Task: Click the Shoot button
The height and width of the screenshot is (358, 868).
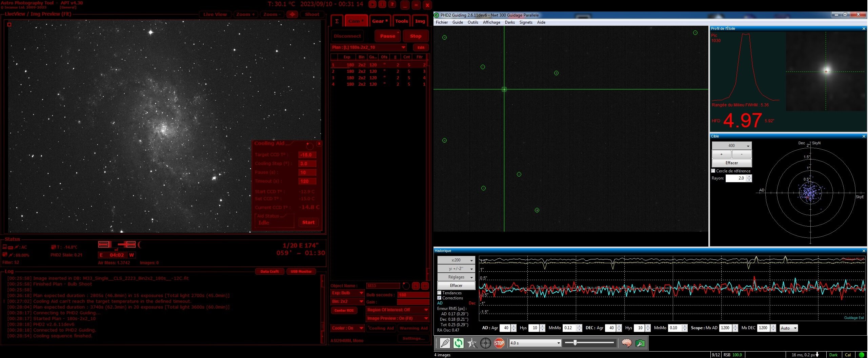Action: tap(312, 14)
